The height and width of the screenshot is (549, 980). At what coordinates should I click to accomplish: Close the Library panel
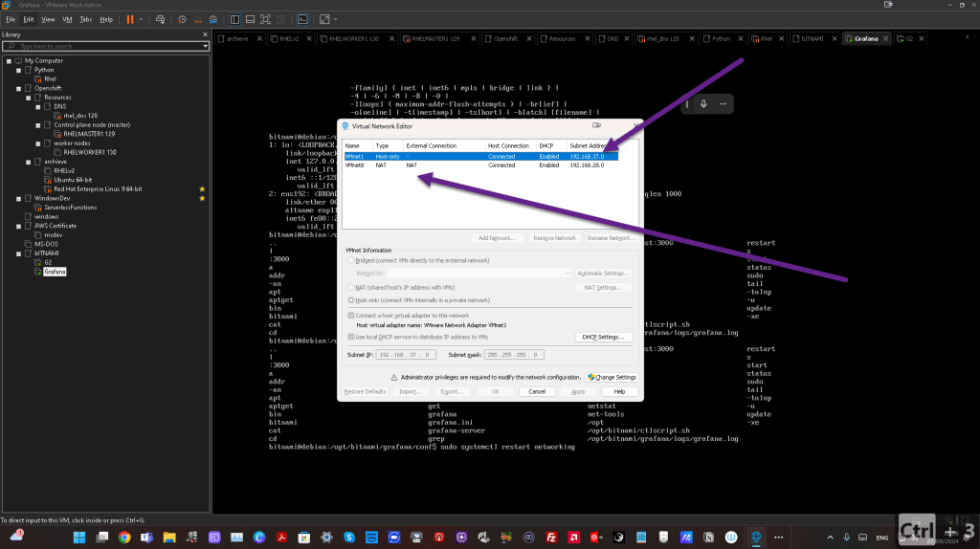[x=205, y=34]
